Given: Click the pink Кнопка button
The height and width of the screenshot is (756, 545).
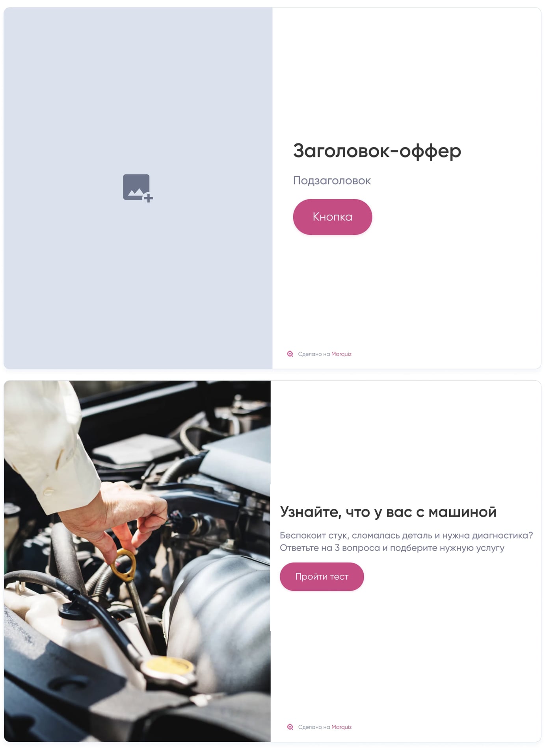Looking at the screenshot, I should [x=332, y=217].
